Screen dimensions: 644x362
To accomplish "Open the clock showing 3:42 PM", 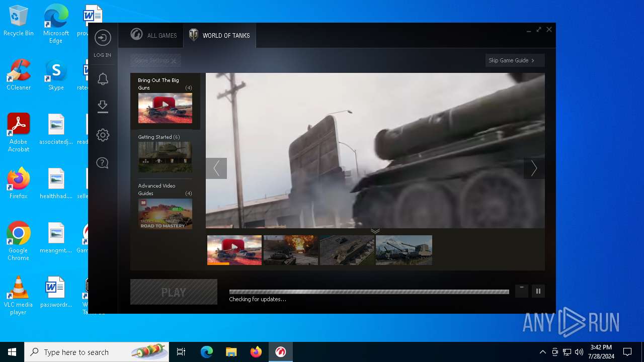I will coord(601,352).
